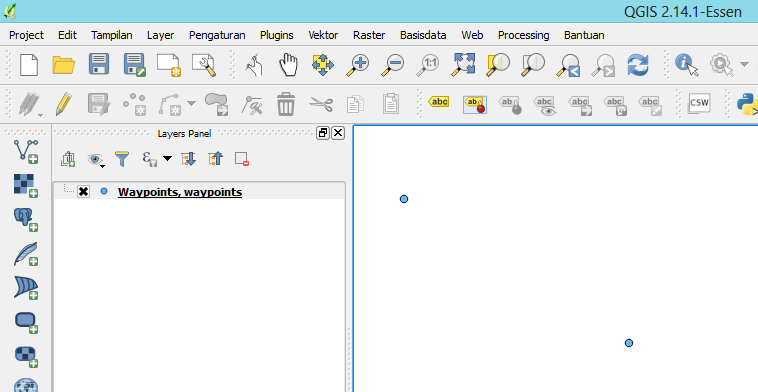Open Composer Manager wrench icon

204,65
